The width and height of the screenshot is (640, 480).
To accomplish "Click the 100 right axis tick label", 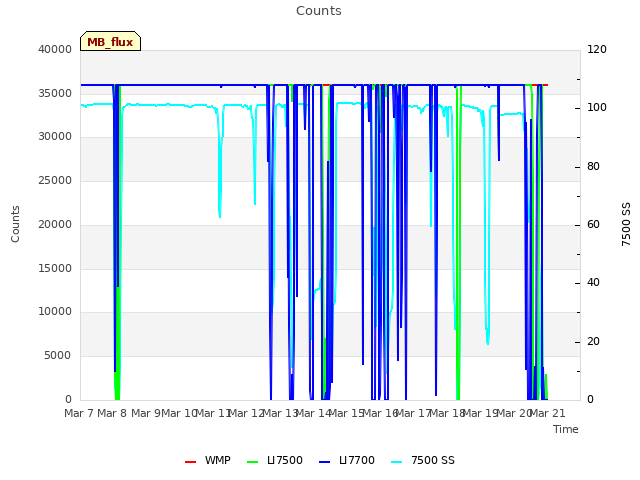I will pyautogui.click(x=597, y=108).
